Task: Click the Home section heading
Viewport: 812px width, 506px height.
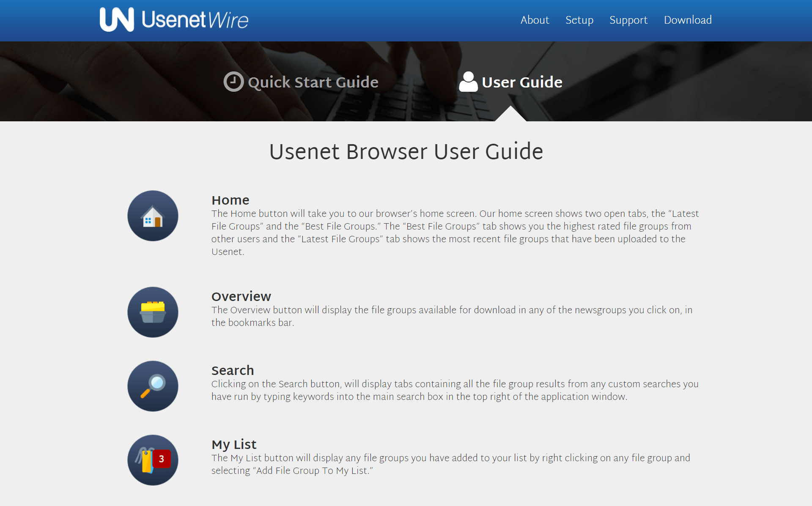Action: pyautogui.click(x=230, y=200)
